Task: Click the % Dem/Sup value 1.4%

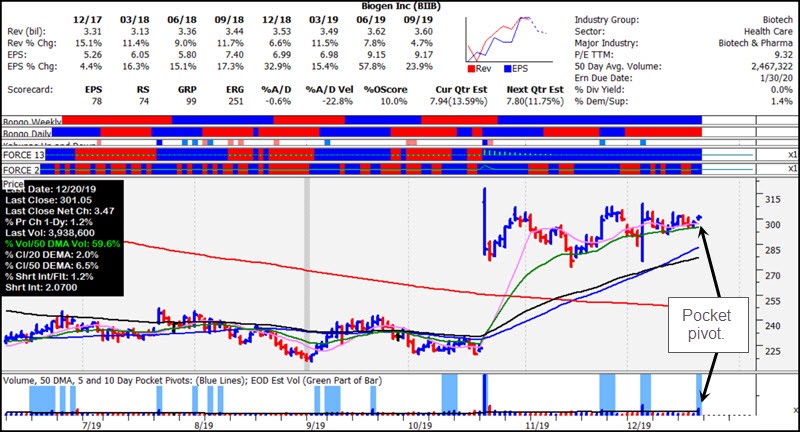Action: tap(782, 101)
